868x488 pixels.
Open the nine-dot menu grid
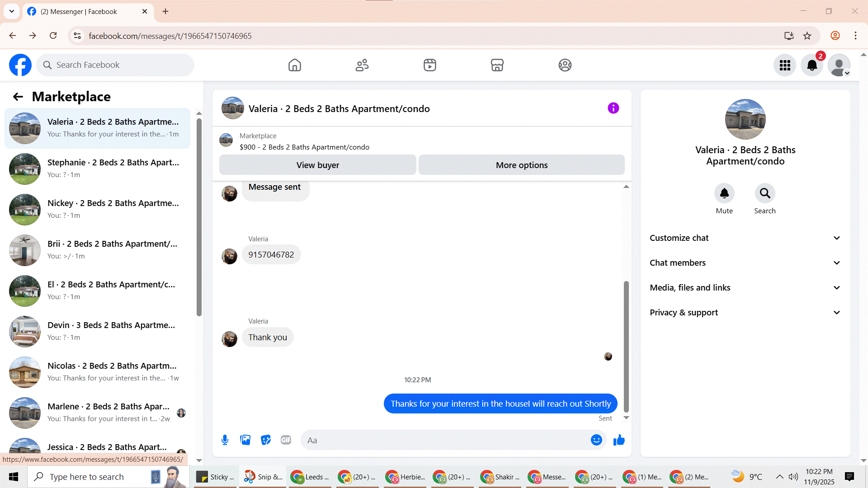[785, 65]
